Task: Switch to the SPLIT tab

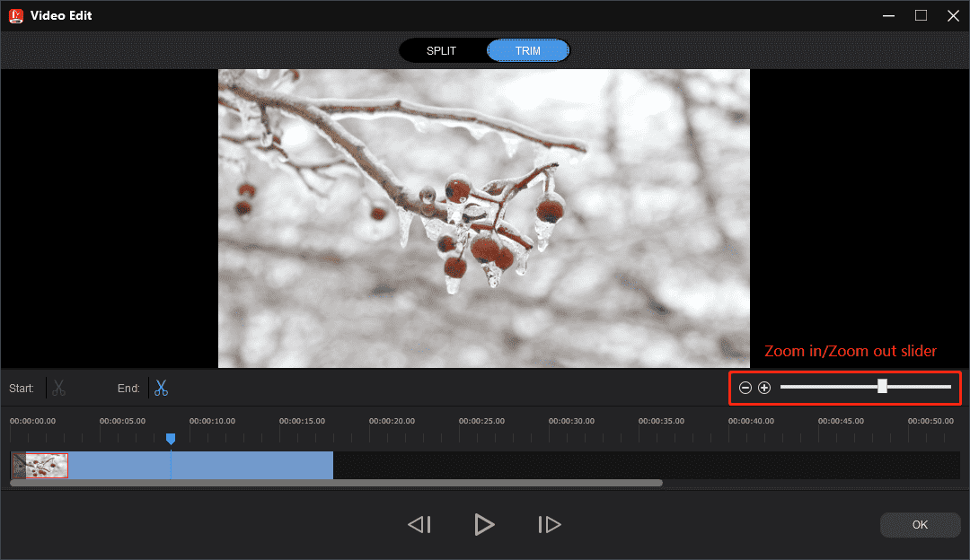Action: (x=442, y=50)
